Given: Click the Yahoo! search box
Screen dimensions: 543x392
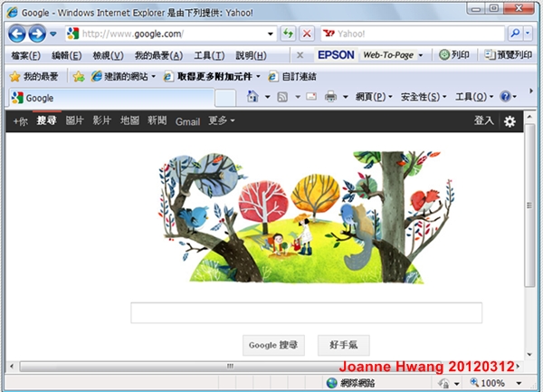Looking at the screenshot, I should (x=412, y=33).
